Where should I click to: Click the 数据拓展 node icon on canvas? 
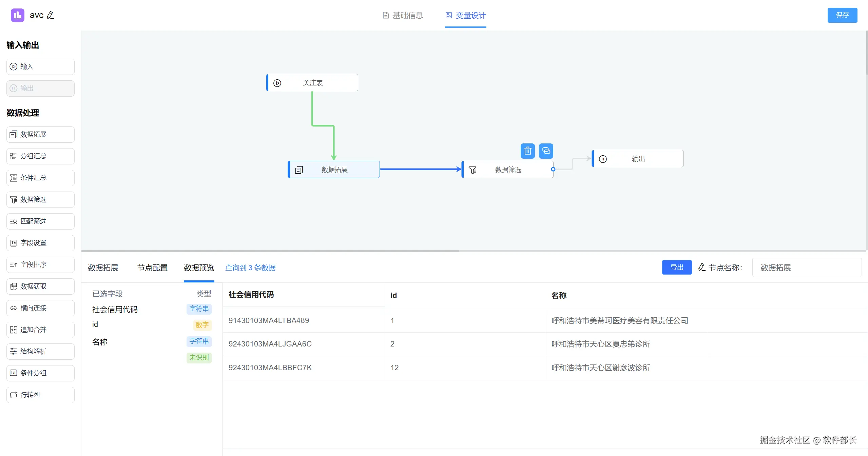pyautogui.click(x=299, y=170)
